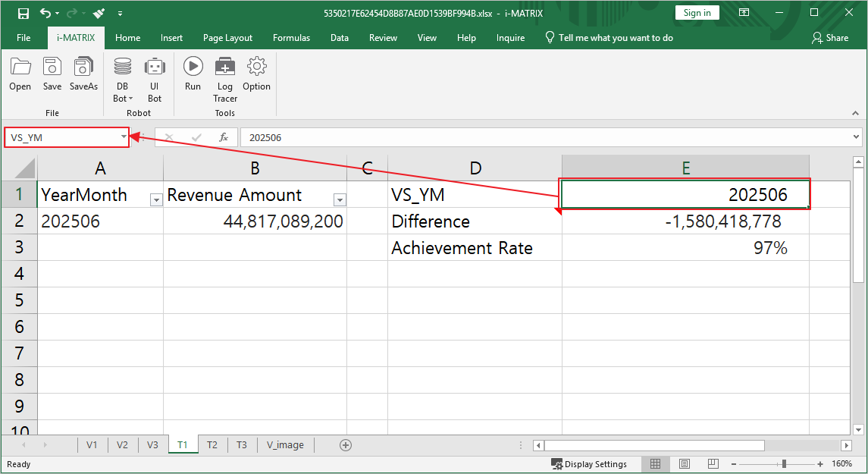Adjust the zoom slider handle

(784, 464)
